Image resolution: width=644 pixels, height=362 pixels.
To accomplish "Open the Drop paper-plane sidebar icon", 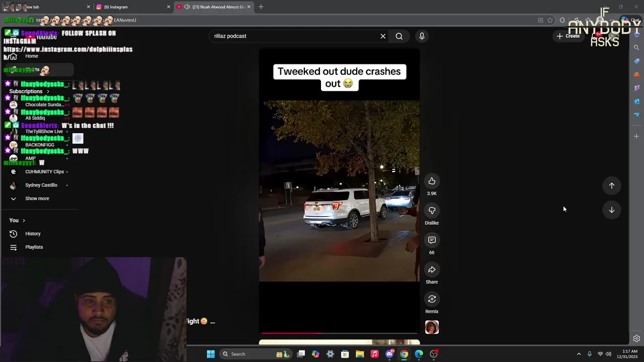I will click(636, 115).
